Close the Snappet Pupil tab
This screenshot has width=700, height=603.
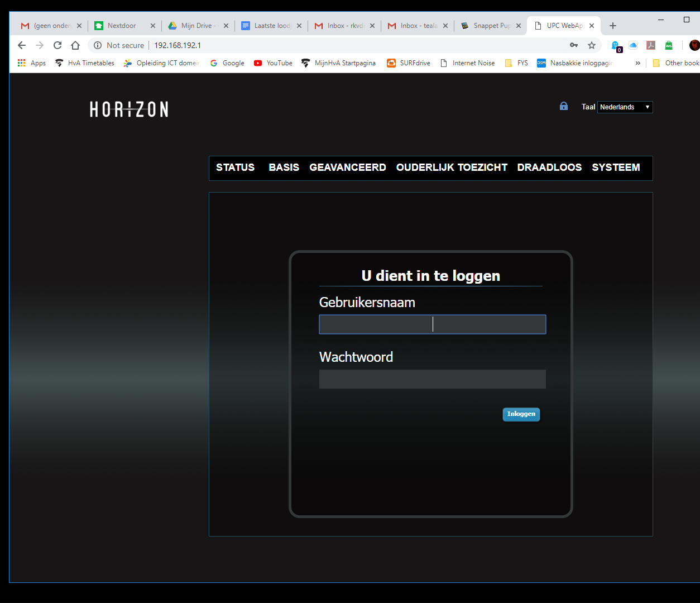click(519, 26)
